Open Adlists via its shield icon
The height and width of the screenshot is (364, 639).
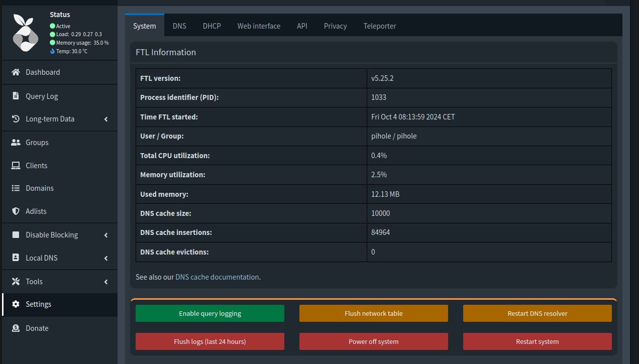tap(16, 211)
